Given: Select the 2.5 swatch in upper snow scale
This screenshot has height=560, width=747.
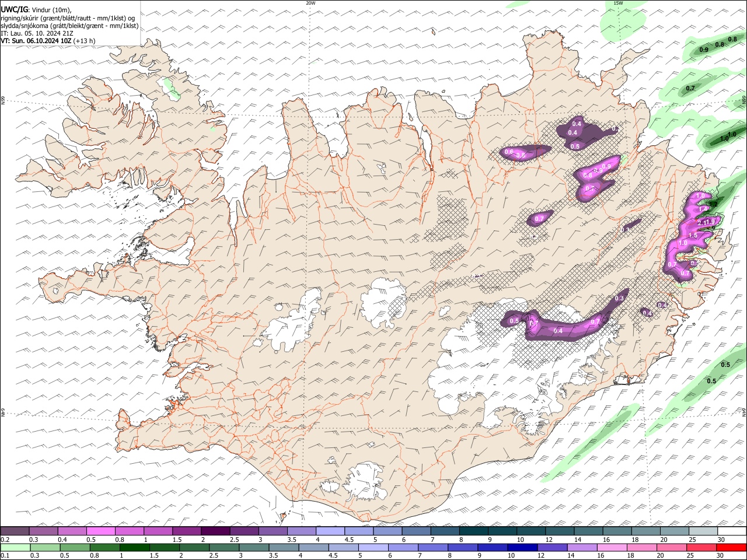Looking at the screenshot, I should point(244,531).
